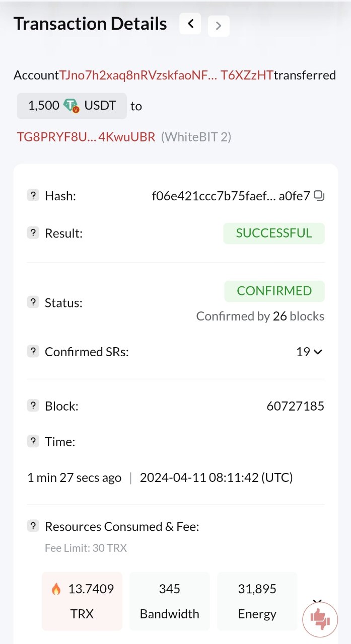Click the 31,895 Energy card

click(257, 601)
